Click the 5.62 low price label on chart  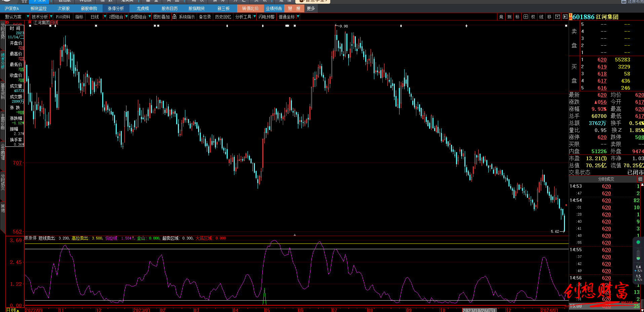click(555, 231)
